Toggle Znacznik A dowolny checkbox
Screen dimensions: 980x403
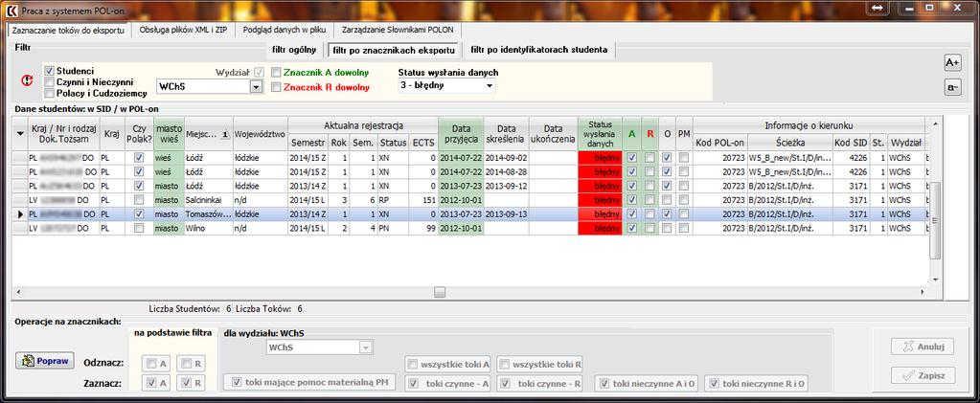point(276,72)
